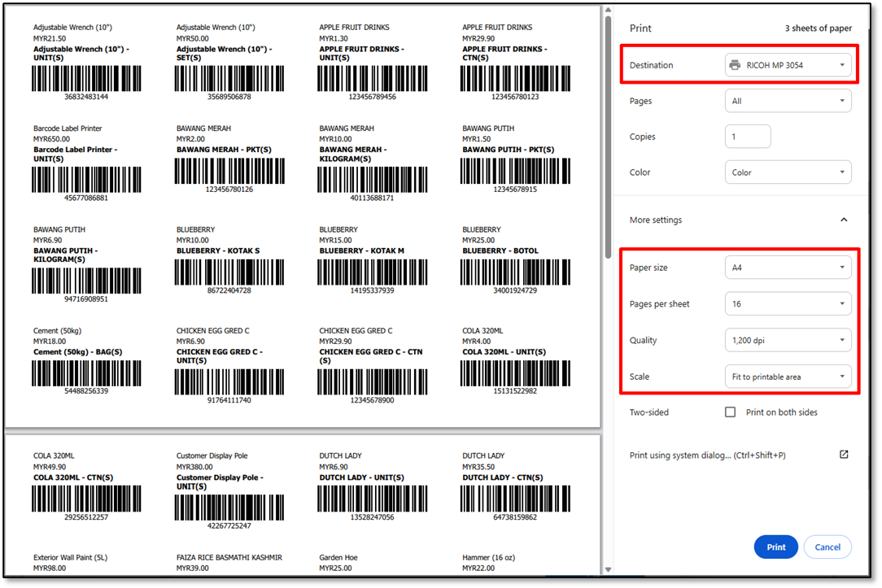The image size is (882, 588).
Task: Click the barcode numbered 12345678900
Action: coord(373,382)
